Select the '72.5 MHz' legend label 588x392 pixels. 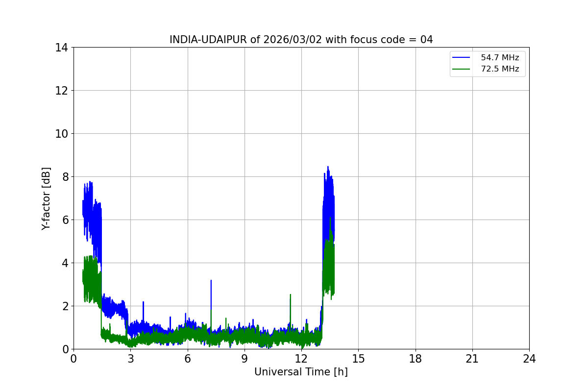500,69
